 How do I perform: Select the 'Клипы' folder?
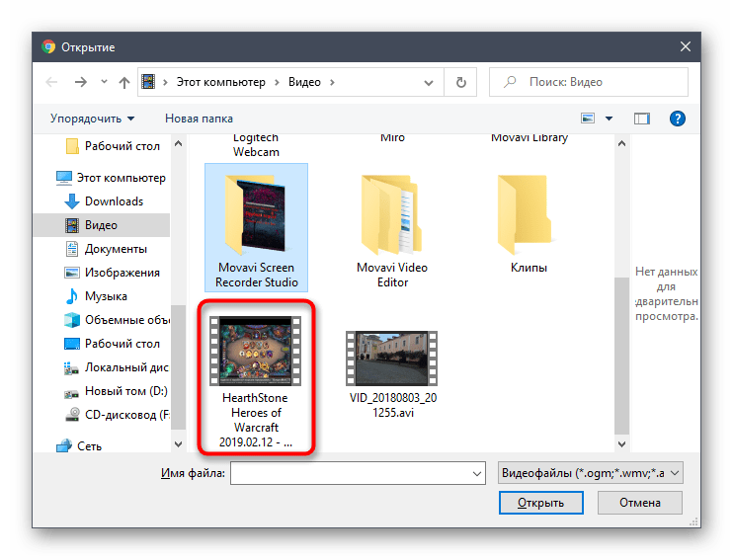coord(529,223)
